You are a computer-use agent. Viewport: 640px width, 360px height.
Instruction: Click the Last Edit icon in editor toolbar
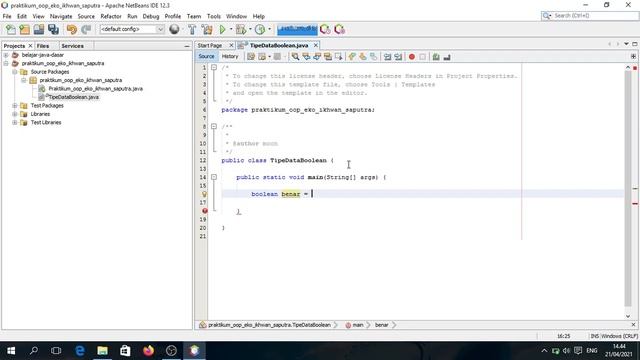point(251,57)
